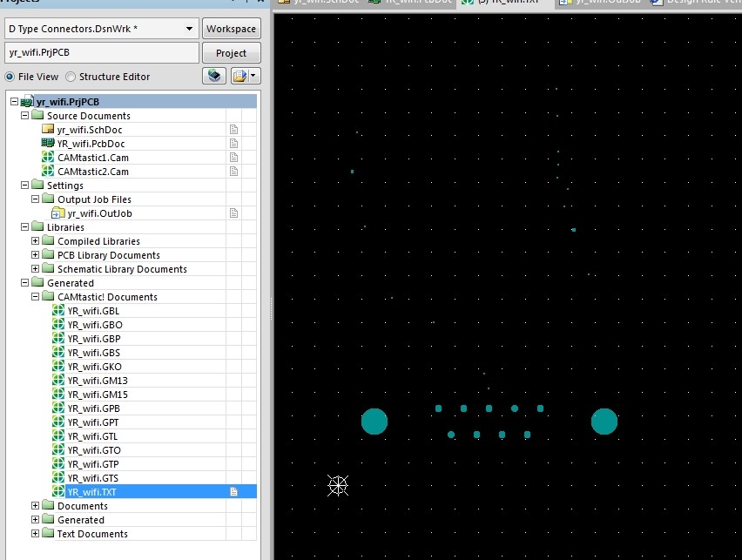Expand the Compiled Libraries folder
The height and width of the screenshot is (560, 742).
[35, 241]
